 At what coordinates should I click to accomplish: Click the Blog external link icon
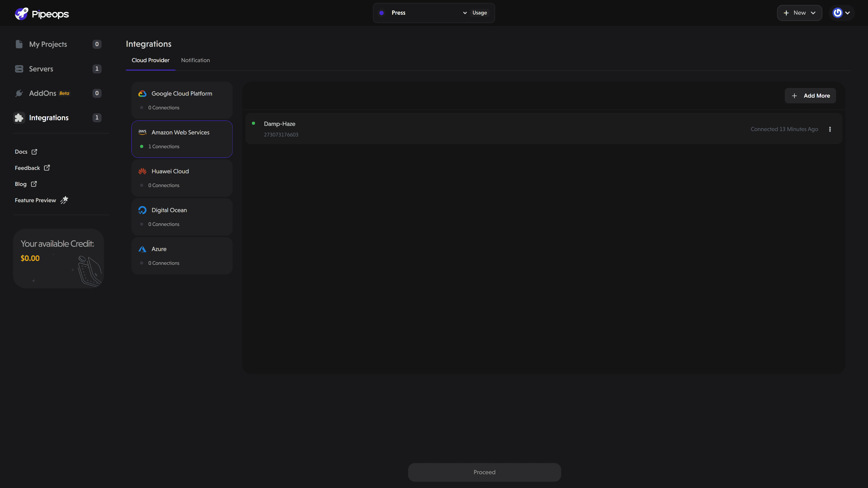click(34, 184)
